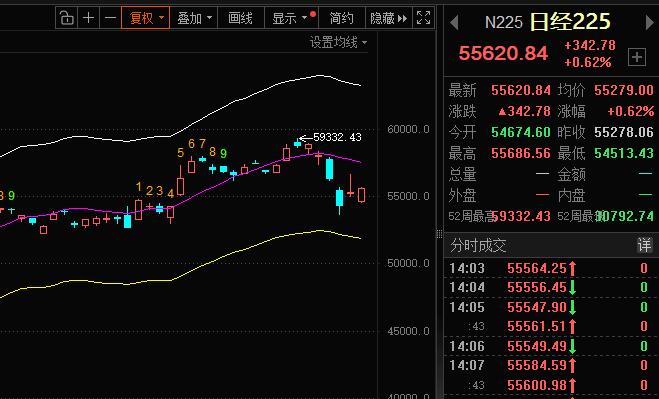The width and height of the screenshot is (659, 399).
Task: Select the 14:05 trade row 55547.90
Action: 551,307
